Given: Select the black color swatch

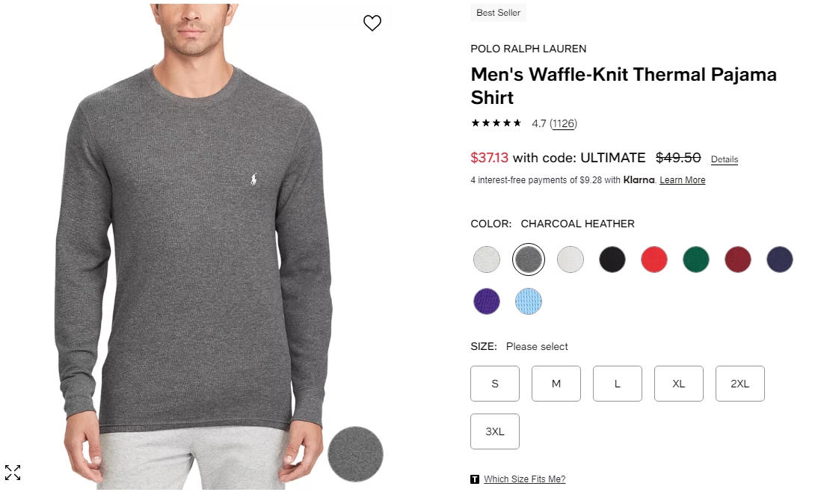Looking at the screenshot, I should [x=612, y=259].
